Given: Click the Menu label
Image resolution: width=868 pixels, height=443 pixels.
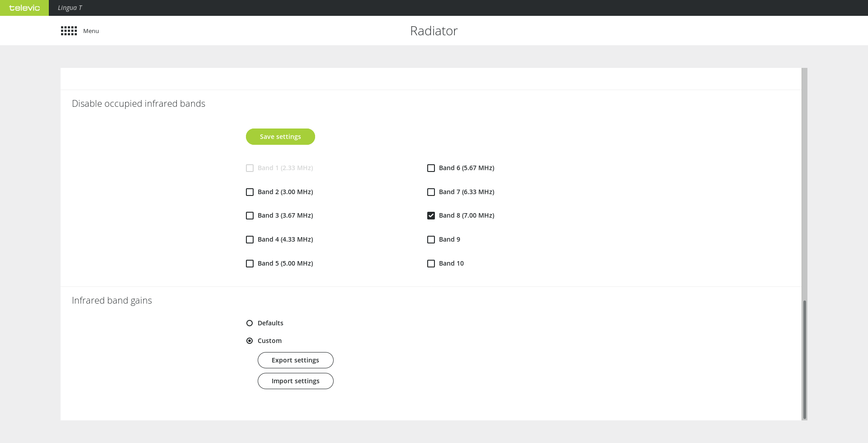Looking at the screenshot, I should click(91, 31).
